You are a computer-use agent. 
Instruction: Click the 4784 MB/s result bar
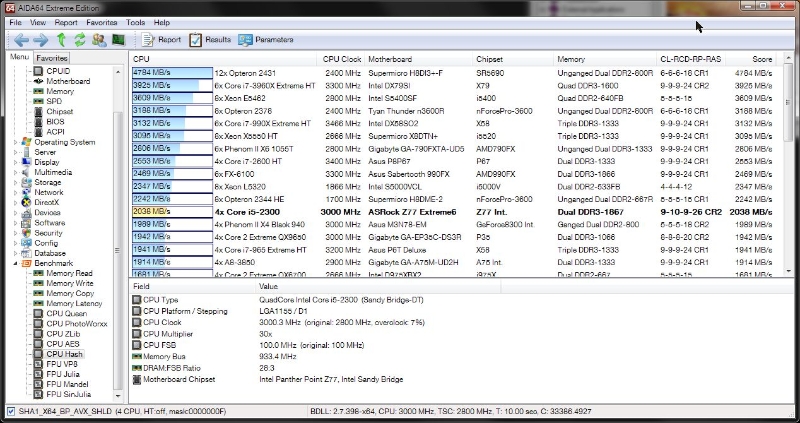click(x=172, y=73)
